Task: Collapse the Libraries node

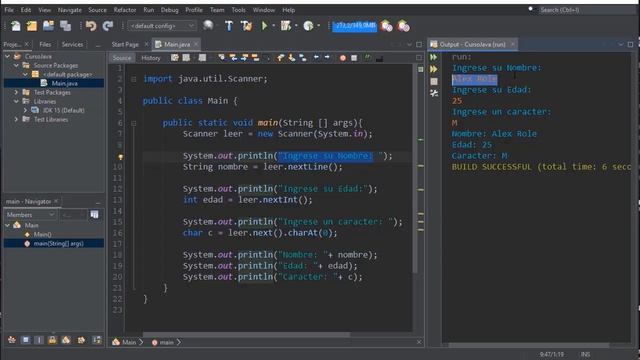Action: tap(16, 101)
